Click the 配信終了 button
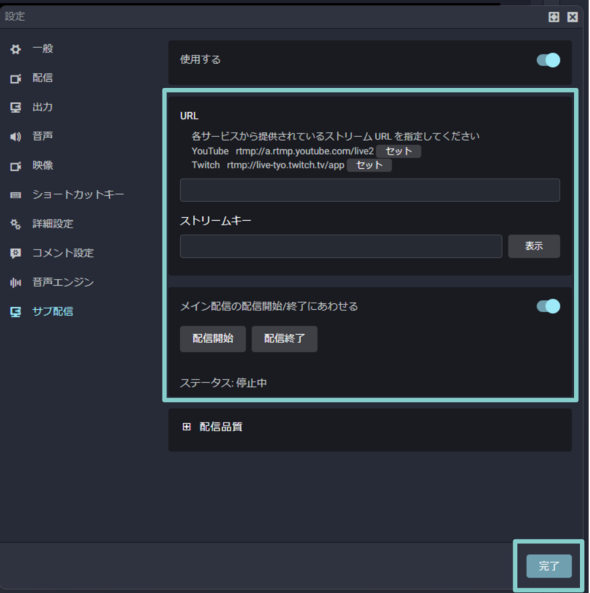Viewport: 590px width, 593px height. click(284, 339)
